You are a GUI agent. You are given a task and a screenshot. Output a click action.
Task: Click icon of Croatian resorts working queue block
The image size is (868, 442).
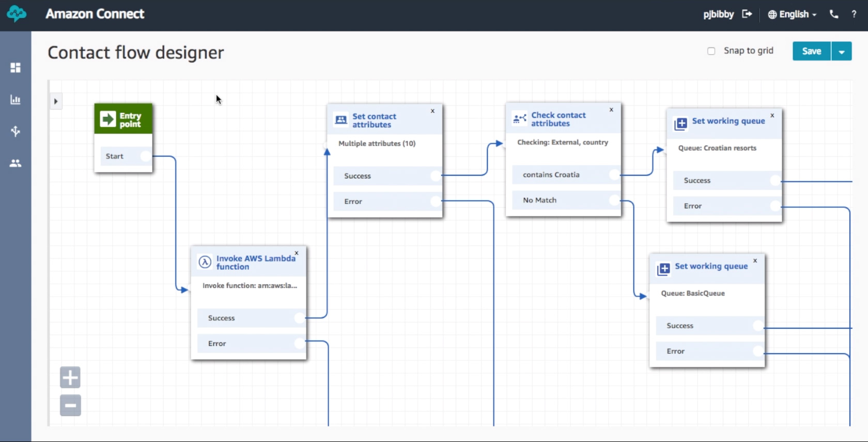click(680, 124)
